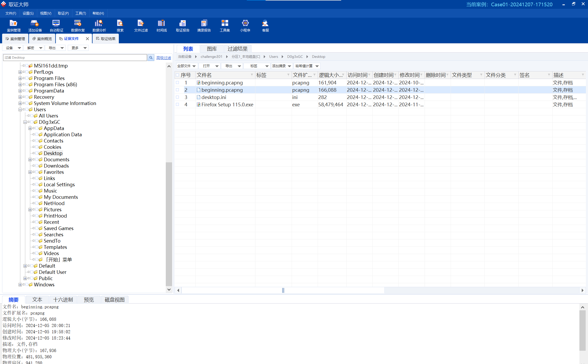588x364 pixels.
Task: Check the row 1 beginning.pcapng checkbox
Action: pyautogui.click(x=177, y=83)
